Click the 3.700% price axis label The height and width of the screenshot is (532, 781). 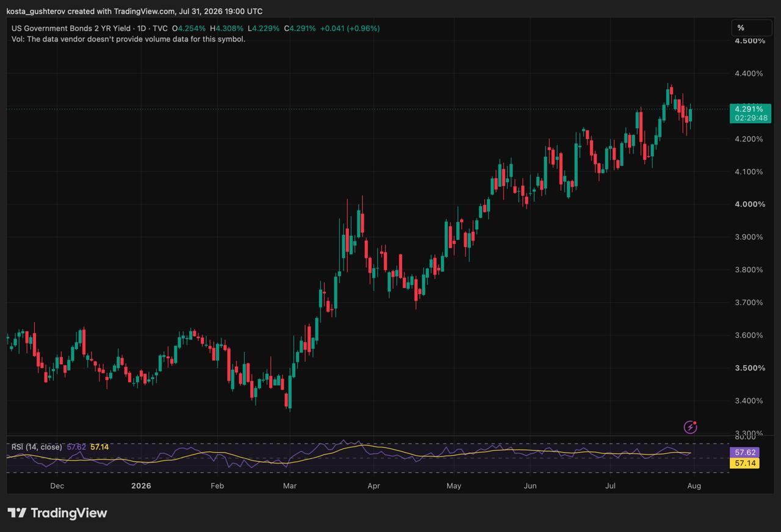coord(750,303)
